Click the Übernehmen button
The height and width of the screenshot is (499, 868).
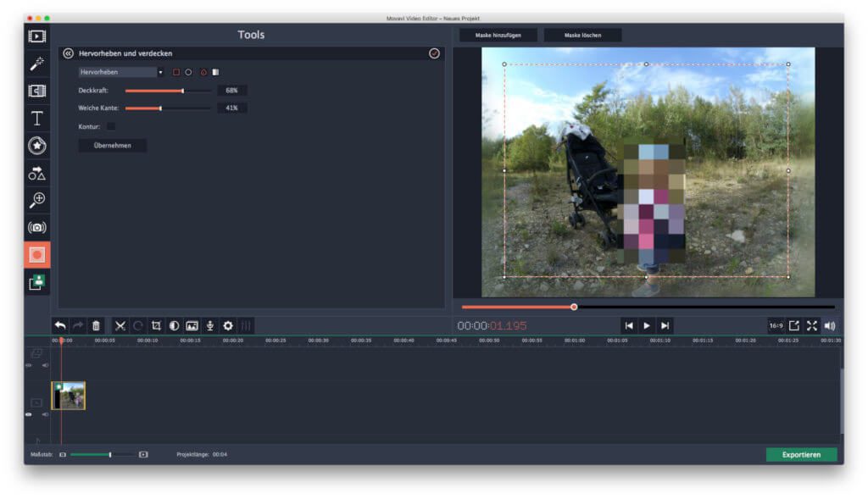click(113, 146)
